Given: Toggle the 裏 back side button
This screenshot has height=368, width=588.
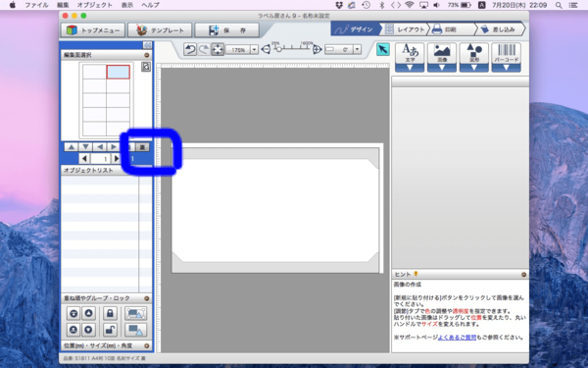Looking at the screenshot, I should pos(142,147).
